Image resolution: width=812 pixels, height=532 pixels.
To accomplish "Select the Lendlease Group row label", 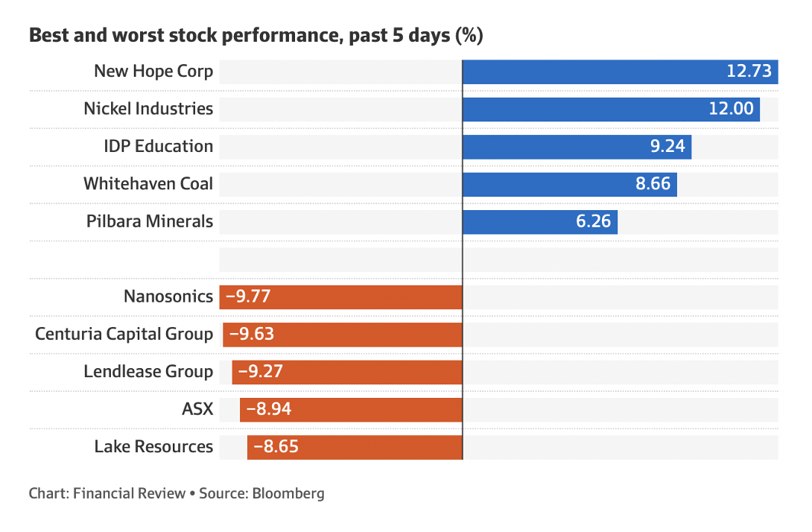I will pos(148,371).
